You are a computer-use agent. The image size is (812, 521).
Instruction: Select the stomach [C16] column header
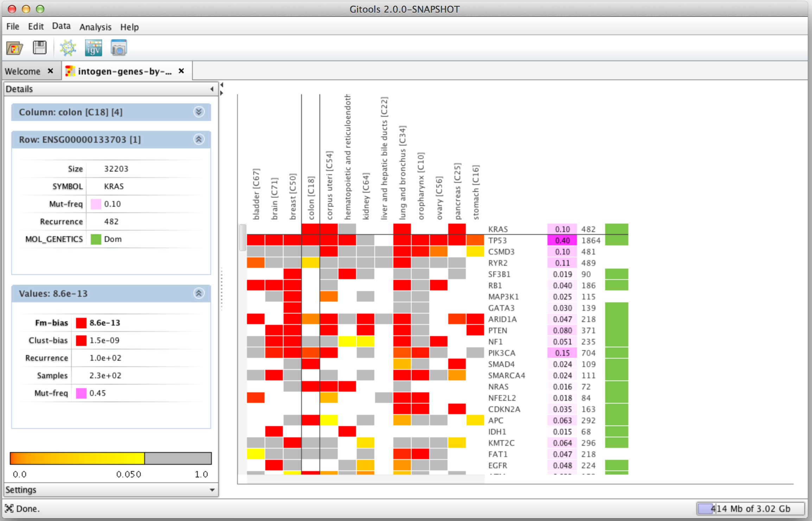click(x=475, y=192)
